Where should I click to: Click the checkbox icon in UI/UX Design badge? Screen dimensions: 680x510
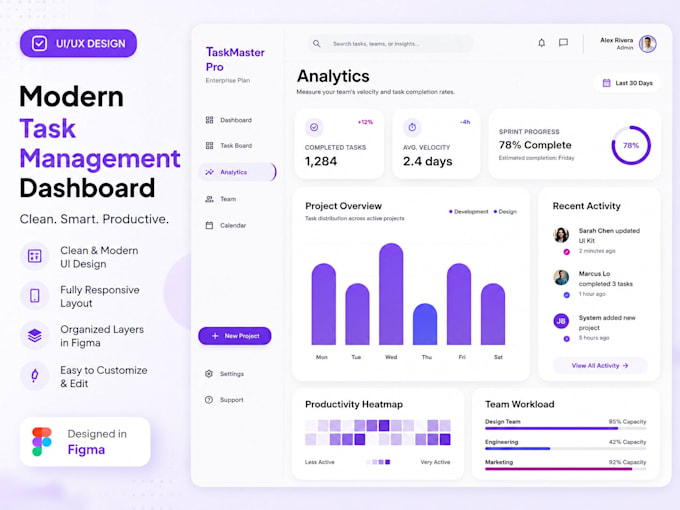[39, 43]
